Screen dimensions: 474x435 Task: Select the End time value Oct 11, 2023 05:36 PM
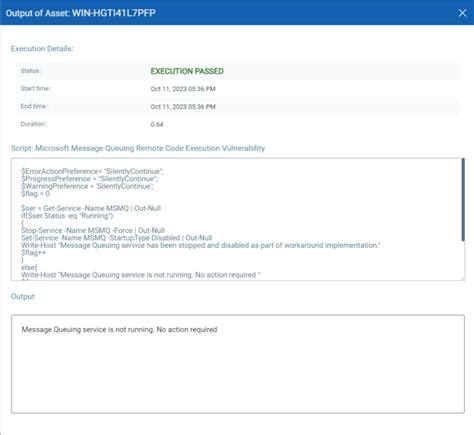[x=183, y=107]
